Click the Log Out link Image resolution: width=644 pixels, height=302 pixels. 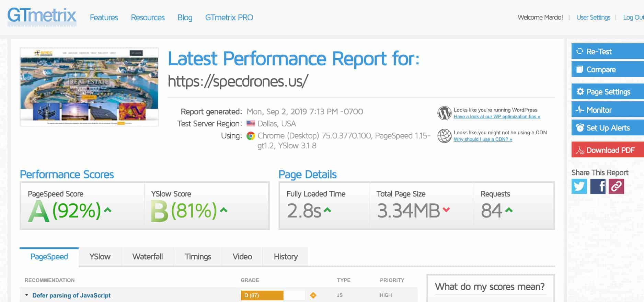click(x=633, y=18)
